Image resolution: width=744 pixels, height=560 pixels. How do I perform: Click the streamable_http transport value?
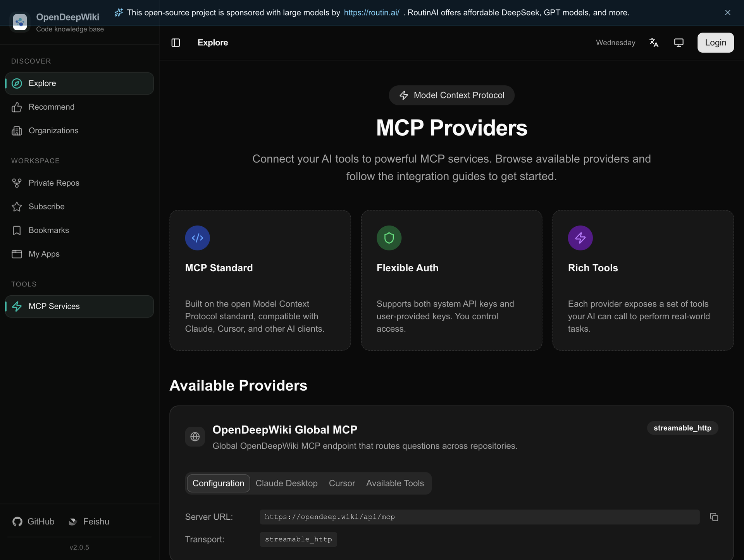click(x=298, y=539)
